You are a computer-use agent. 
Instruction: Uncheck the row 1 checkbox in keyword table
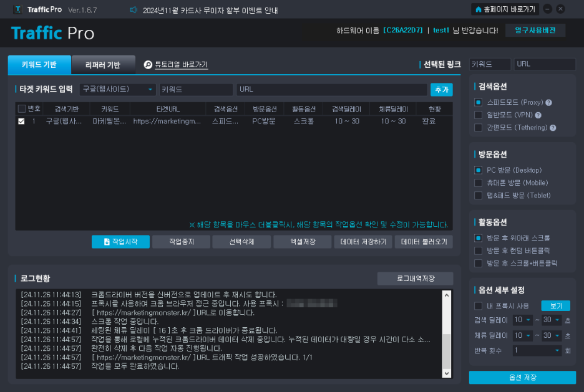(x=21, y=122)
